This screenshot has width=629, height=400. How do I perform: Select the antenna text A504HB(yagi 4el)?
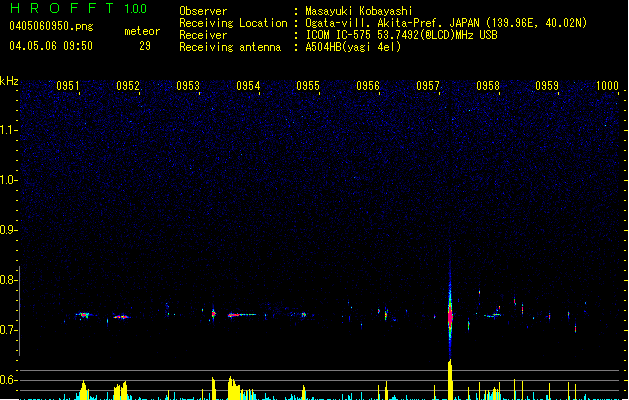pyautogui.click(x=353, y=47)
